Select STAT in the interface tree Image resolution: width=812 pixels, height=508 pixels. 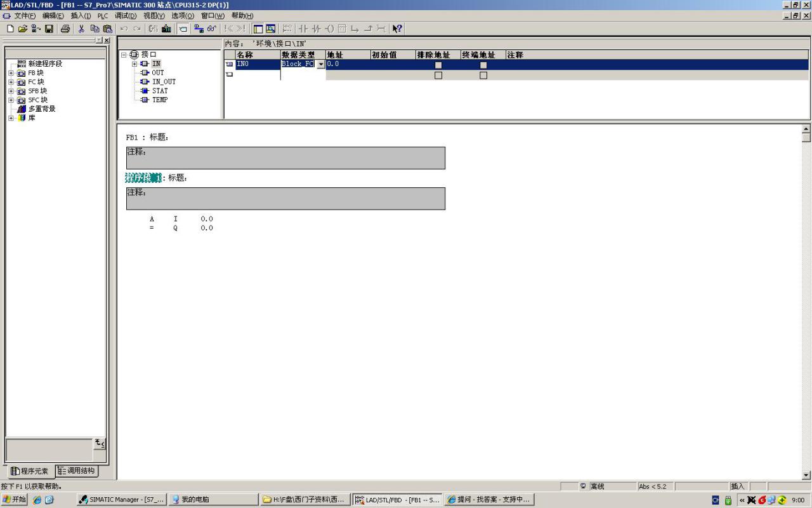click(160, 91)
